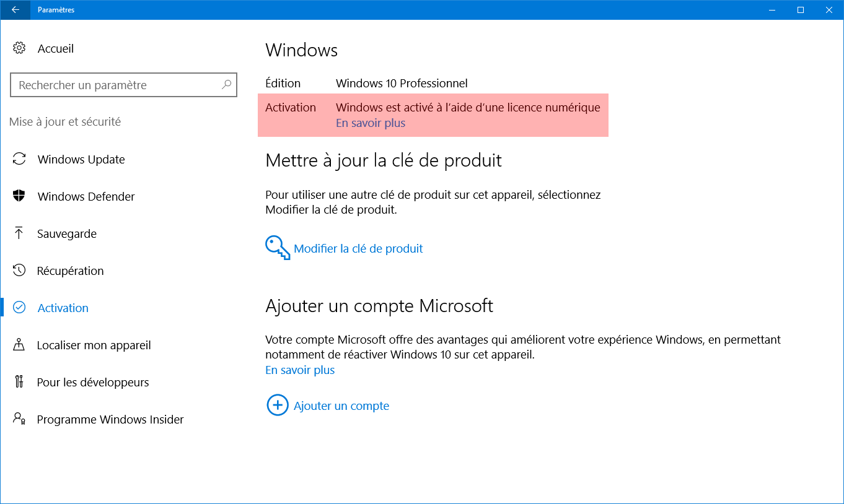This screenshot has width=844, height=504.
Task: Click Ajouter un compte link
Action: [341, 406]
